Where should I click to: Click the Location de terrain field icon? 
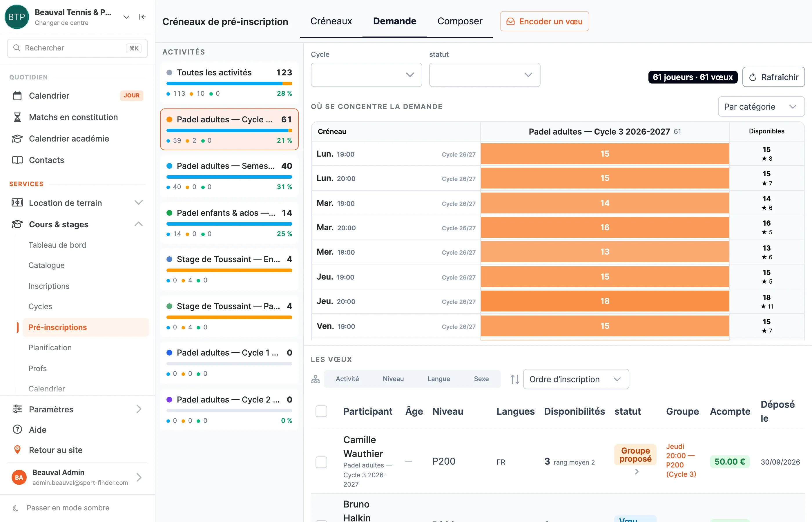click(17, 203)
